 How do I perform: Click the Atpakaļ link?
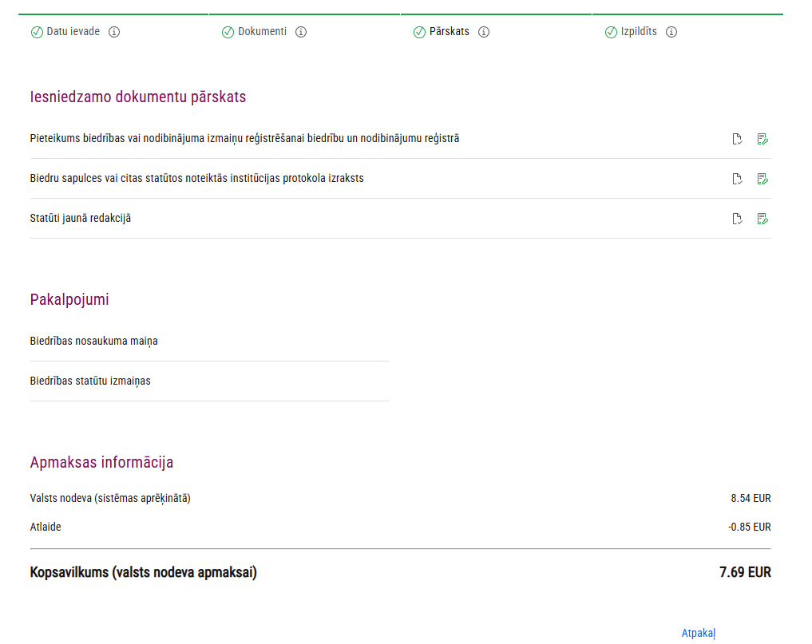(698, 633)
